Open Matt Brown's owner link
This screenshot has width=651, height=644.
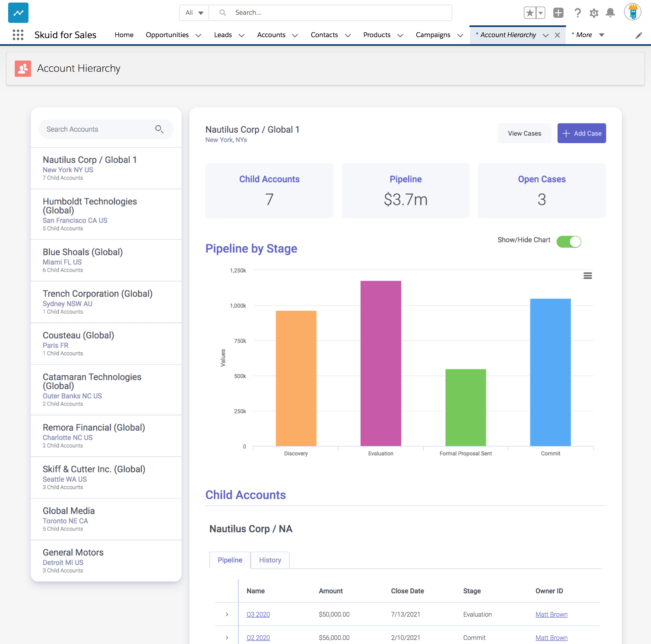point(551,614)
